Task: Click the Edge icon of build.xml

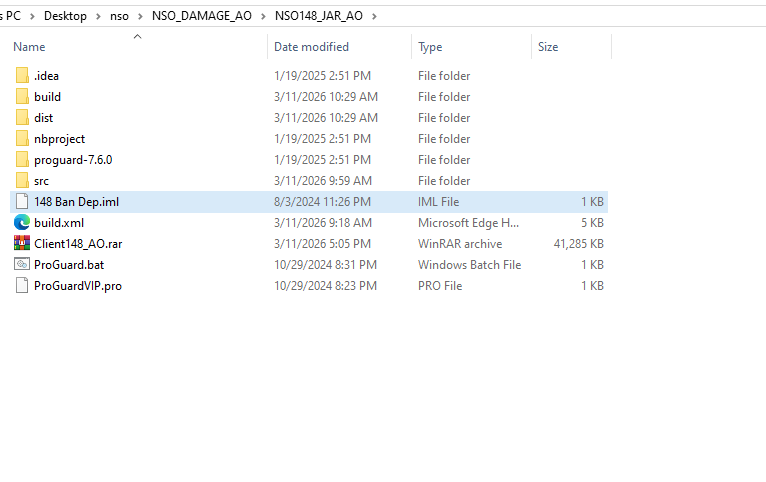Action: pyautogui.click(x=22, y=223)
